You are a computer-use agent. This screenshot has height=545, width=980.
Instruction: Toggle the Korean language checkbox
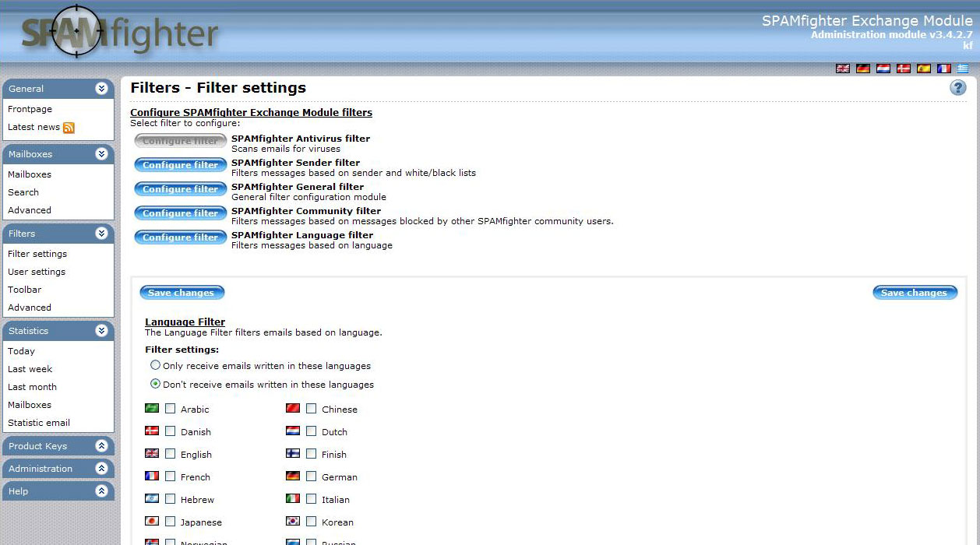tap(312, 522)
